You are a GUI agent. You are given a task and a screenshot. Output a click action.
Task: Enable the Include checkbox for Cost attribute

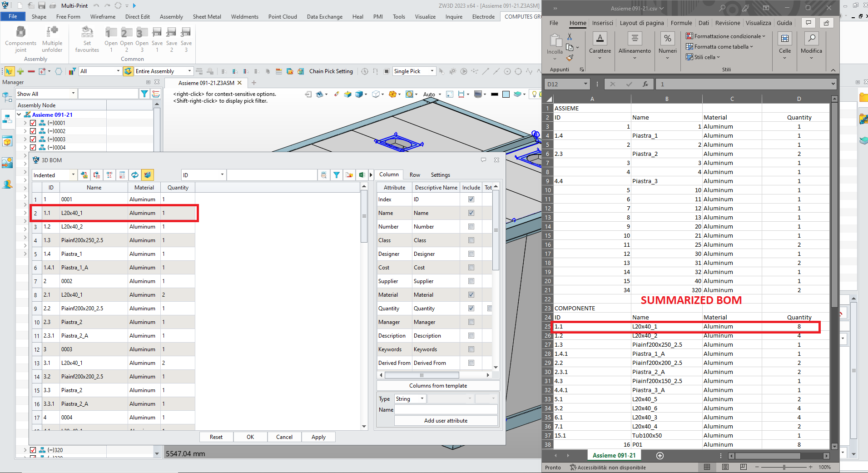471,267
